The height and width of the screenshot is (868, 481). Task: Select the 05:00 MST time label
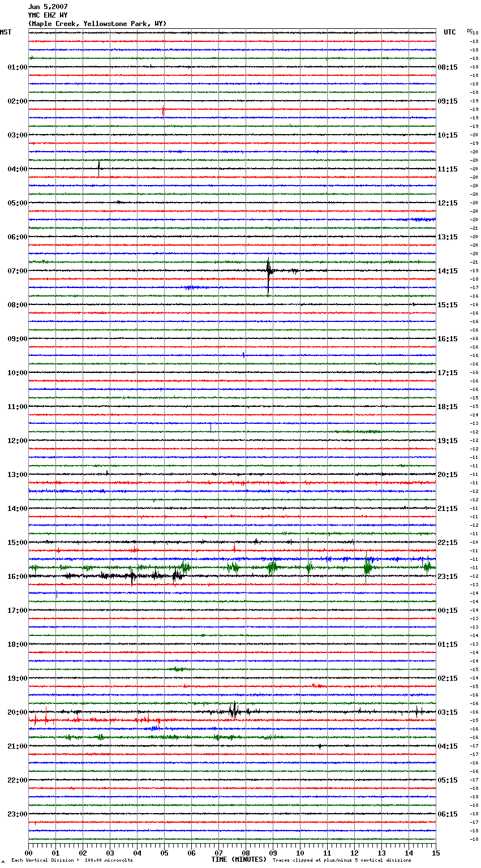click(18, 203)
